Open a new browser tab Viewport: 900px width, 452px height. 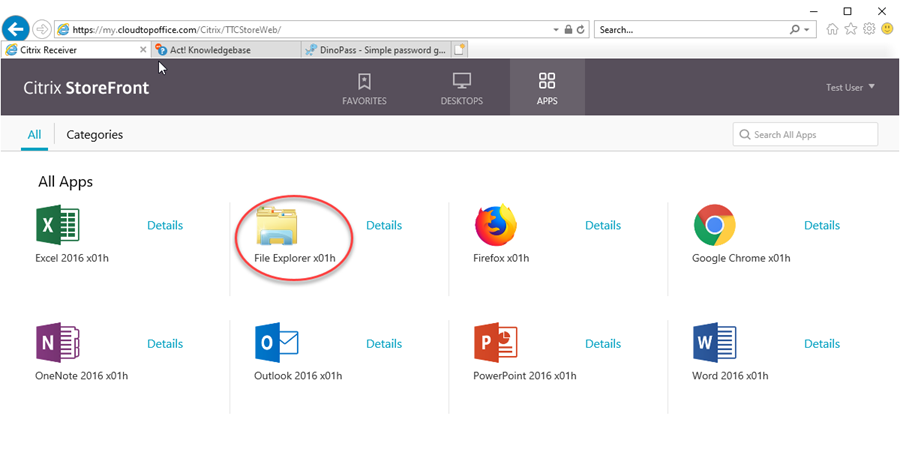click(x=460, y=50)
